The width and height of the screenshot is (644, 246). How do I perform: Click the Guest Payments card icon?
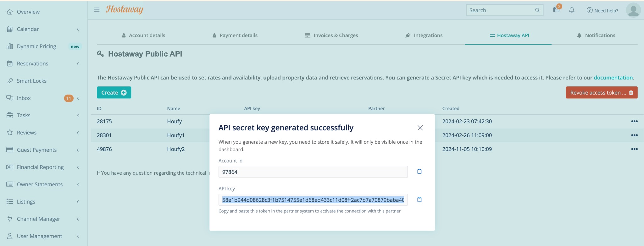pos(10,150)
